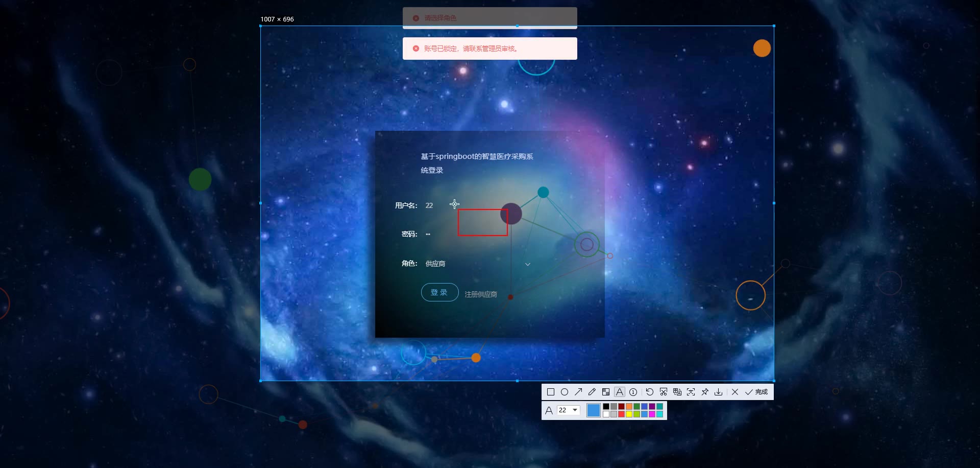The height and width of the screenshot is (468, 980).
Task: Click the translate screenshot icon
Action: 677,392
